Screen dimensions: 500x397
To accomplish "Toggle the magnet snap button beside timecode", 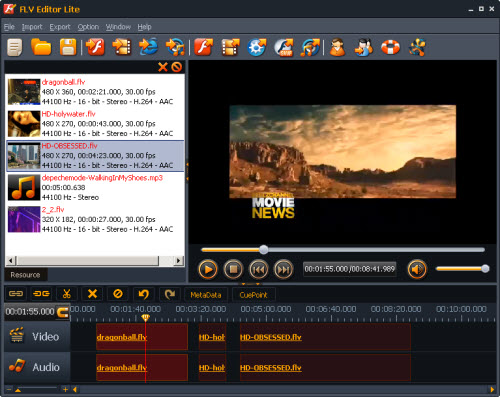I will (63, 312).
